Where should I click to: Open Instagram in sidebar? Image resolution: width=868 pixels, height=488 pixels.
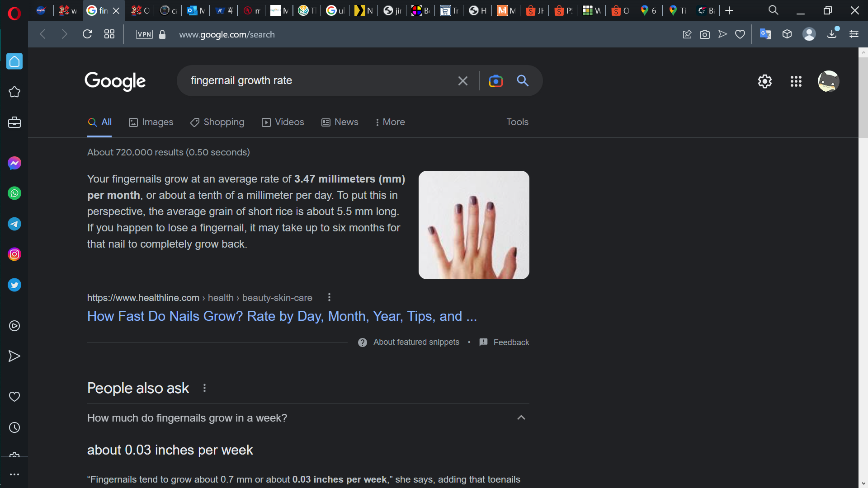pos(14,254)
